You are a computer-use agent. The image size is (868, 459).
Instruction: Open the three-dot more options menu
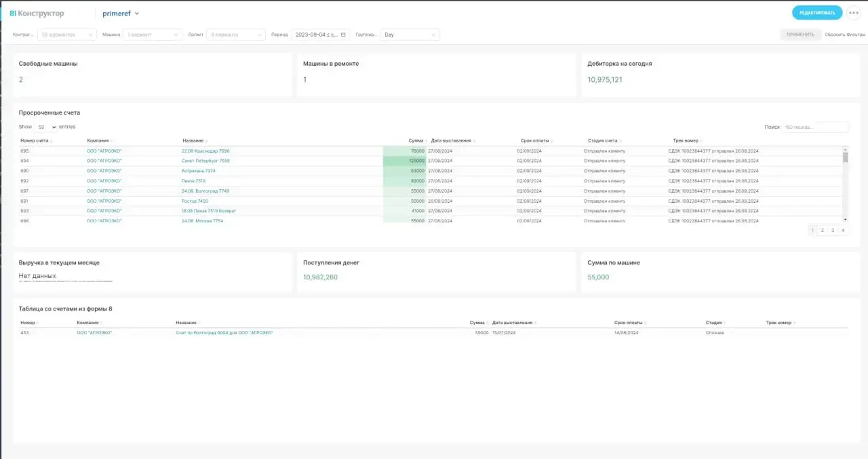click(853, 13)
